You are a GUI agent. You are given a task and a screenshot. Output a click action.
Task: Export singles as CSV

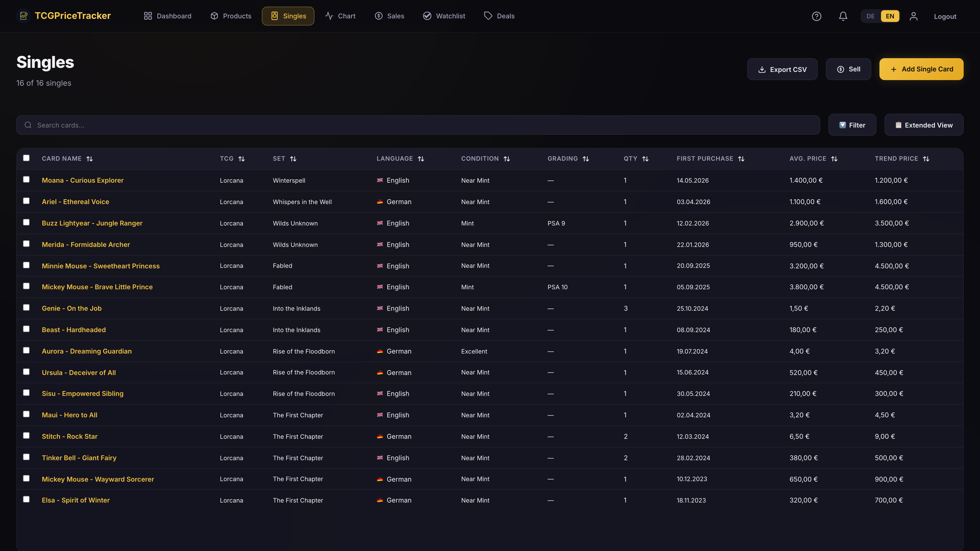tap(782, 70)
